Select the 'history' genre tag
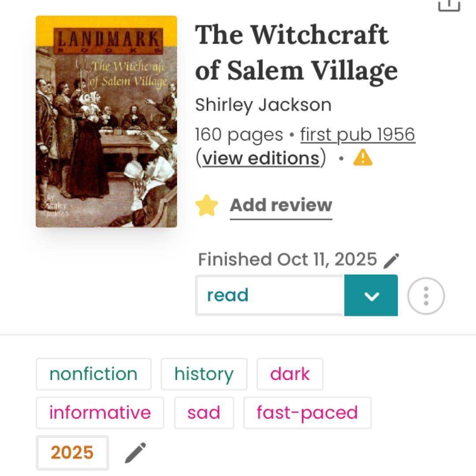476x476 pixels. 204,374
